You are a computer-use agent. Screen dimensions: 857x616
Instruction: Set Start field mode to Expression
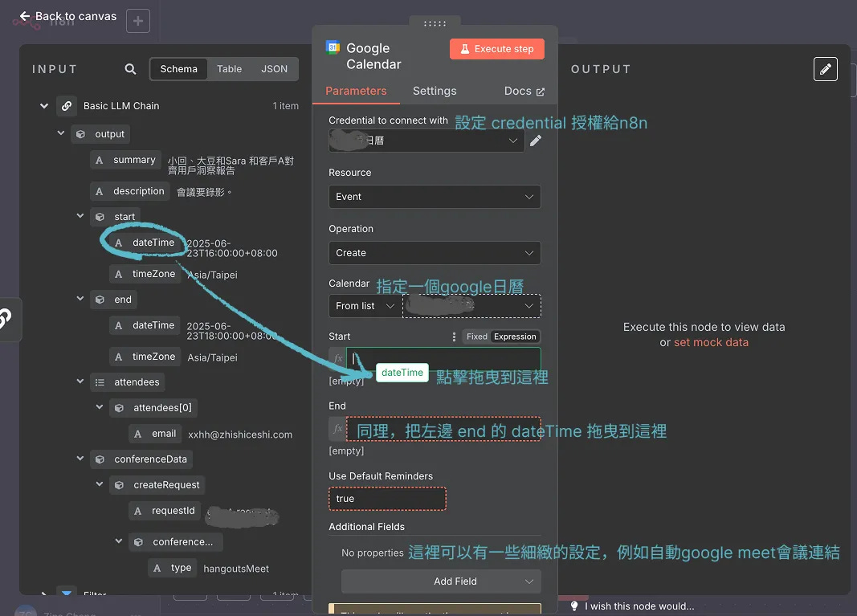click(x=515, y=337)
